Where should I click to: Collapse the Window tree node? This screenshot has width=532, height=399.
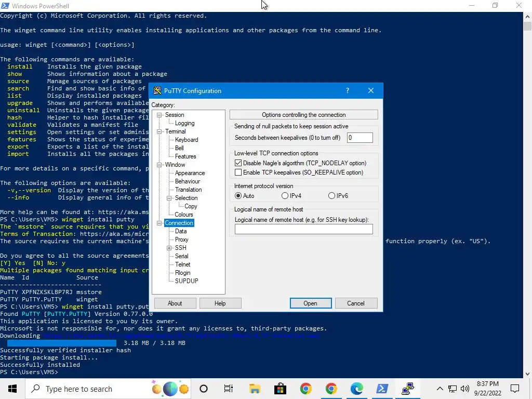(159, 165)
